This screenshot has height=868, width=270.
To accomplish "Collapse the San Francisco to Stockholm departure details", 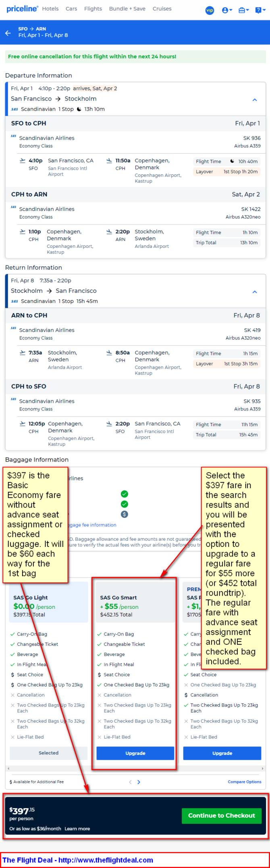I will pos(255,100).
